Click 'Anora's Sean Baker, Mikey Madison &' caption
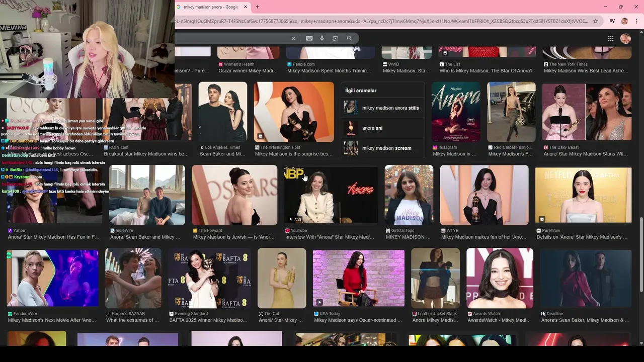The height and width of the screenshot is (362, 644). 585,320
